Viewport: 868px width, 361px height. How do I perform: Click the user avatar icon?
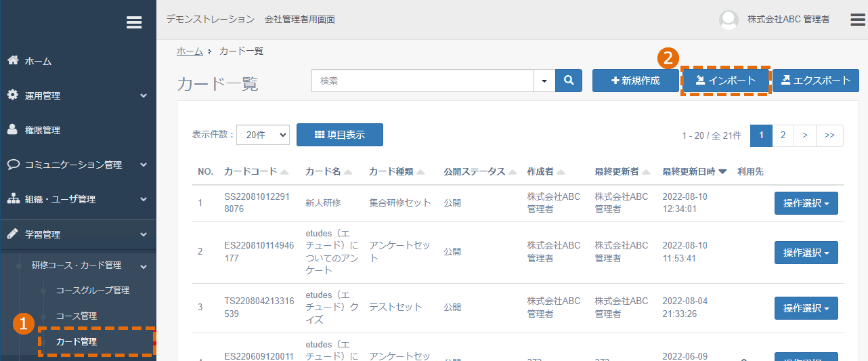tap(729, 20)
